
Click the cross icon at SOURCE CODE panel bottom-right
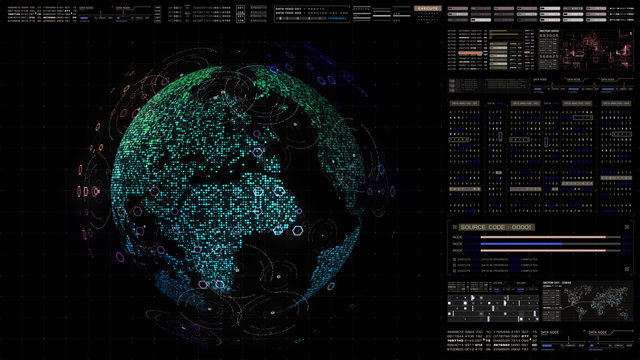click(x=627, y=269)
